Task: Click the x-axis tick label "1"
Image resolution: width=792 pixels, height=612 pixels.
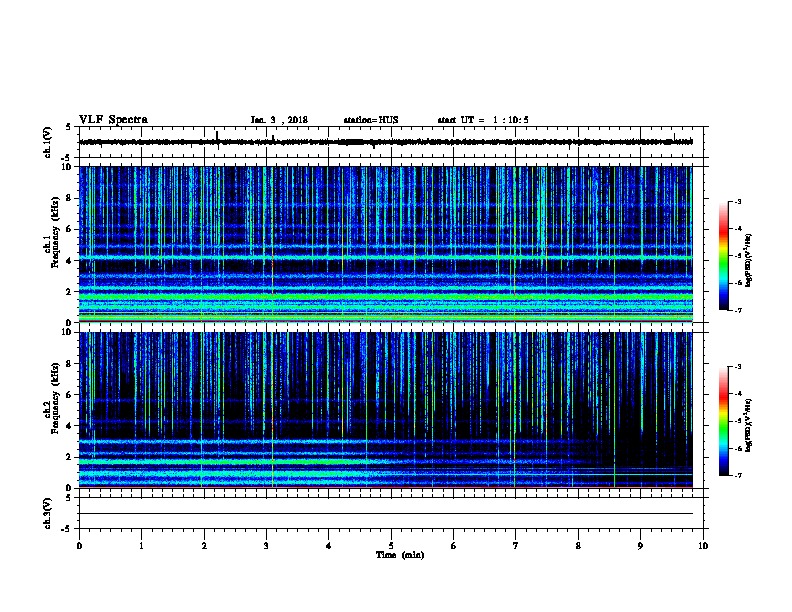Action: coord(141,546)
